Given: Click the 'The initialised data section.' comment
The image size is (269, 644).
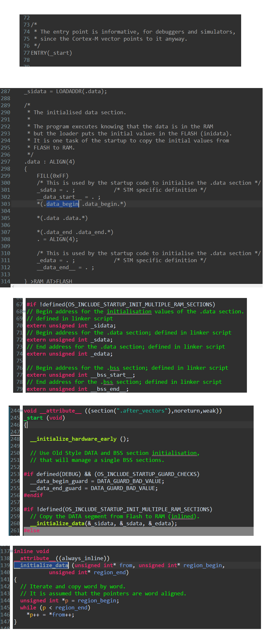Looking at the screenshot, I should coord(77,112).
